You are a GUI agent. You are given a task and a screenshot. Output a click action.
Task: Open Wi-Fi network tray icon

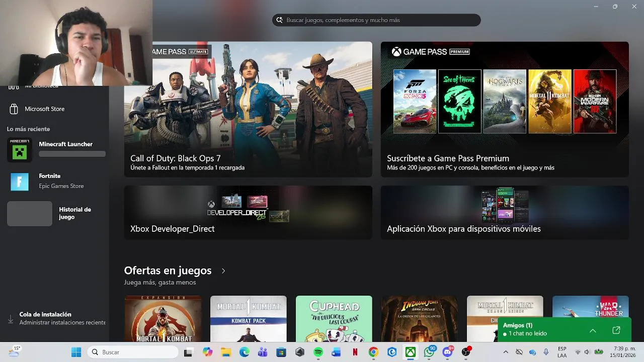[578, 352]
